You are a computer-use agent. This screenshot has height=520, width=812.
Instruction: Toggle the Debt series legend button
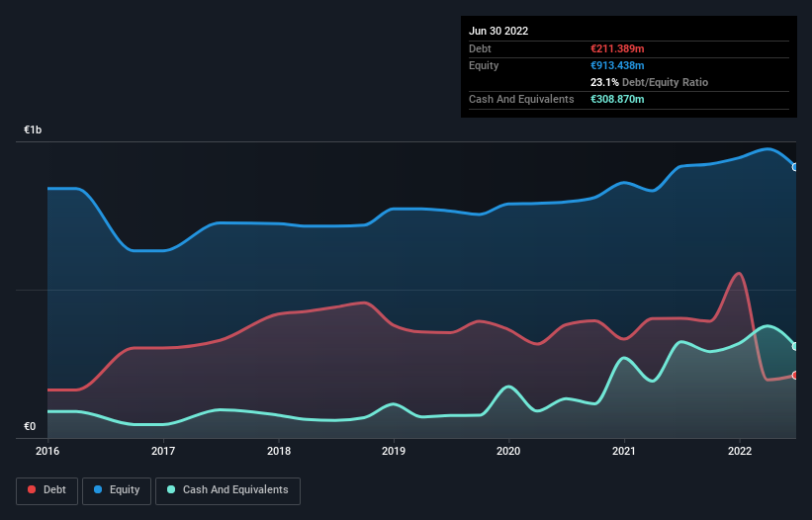click(47, 490)
